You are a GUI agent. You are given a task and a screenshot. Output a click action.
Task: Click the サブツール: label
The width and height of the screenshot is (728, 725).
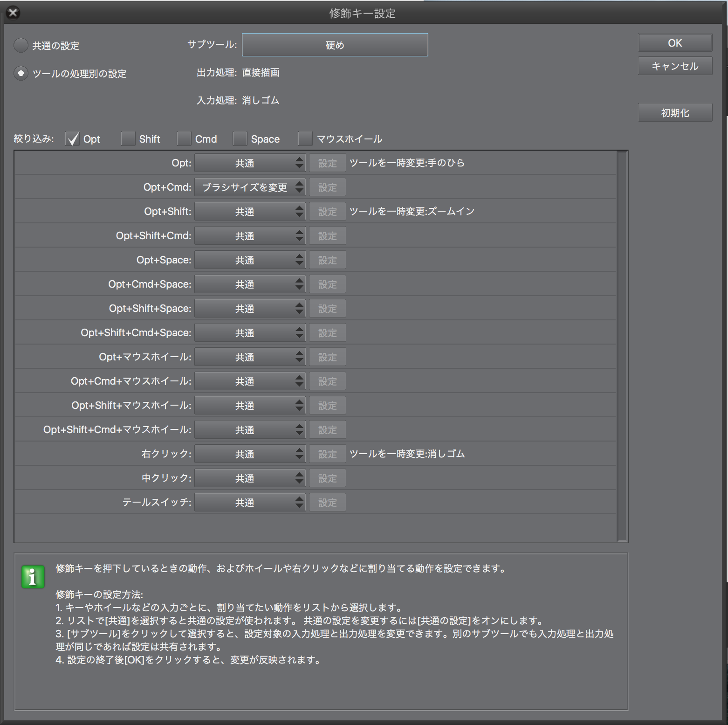(212, 45)
